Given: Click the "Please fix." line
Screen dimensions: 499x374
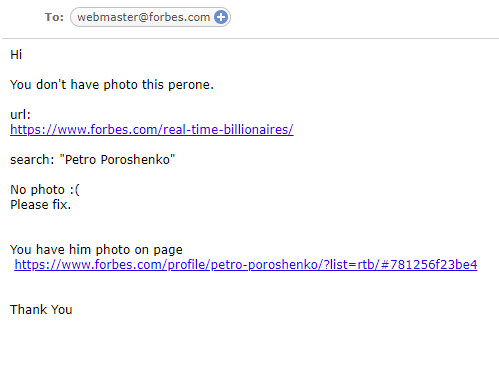Looking at the screenshot, I should (x=40, y=205).
